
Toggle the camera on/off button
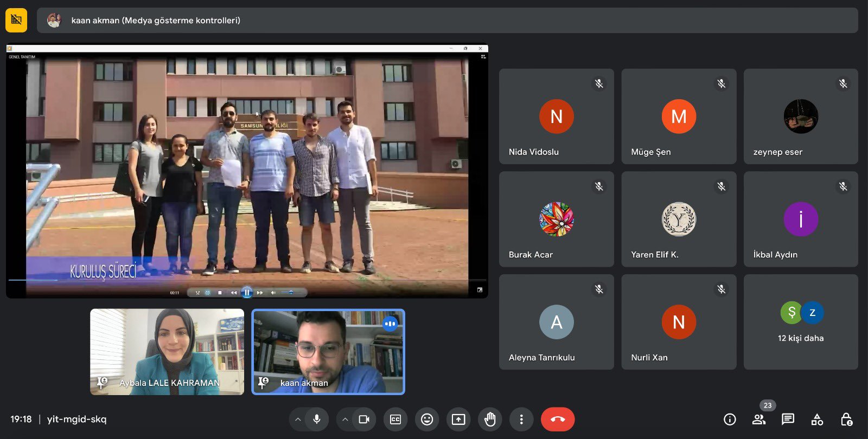[x=364, y=419]
